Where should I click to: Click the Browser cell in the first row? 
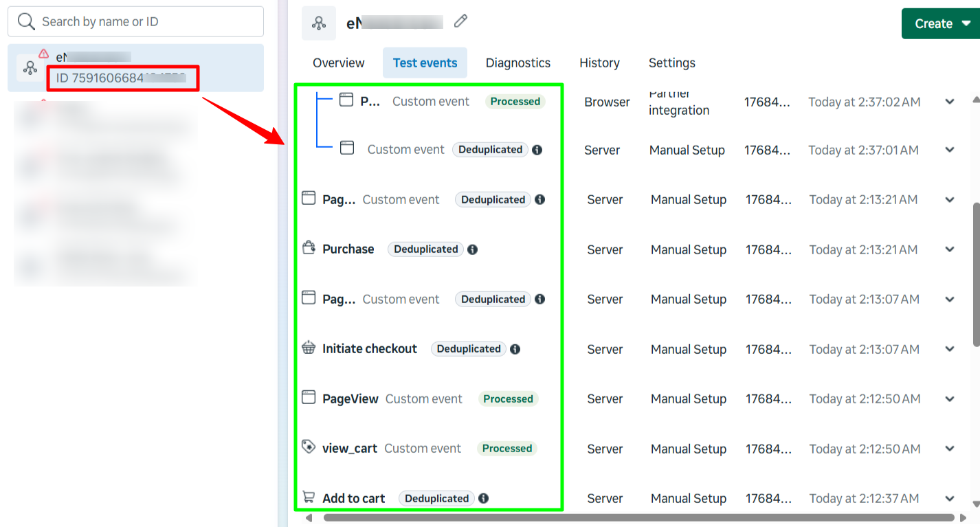(x=607, y=102)
